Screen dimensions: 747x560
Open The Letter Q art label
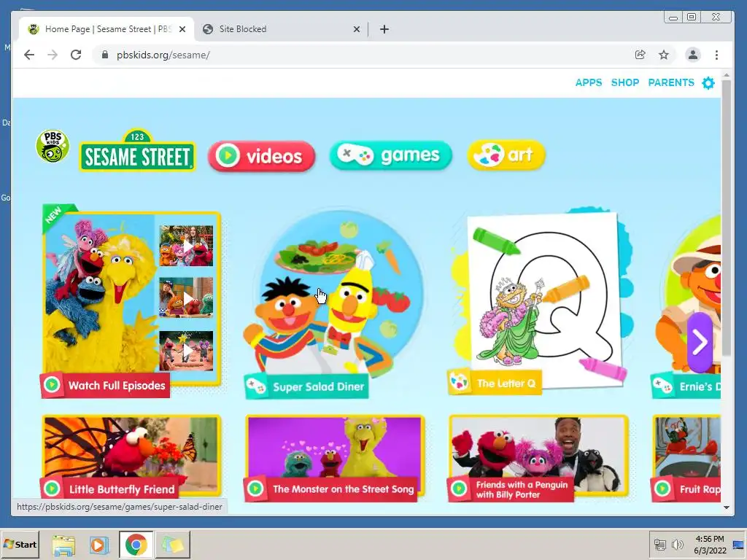pos(495,383)
